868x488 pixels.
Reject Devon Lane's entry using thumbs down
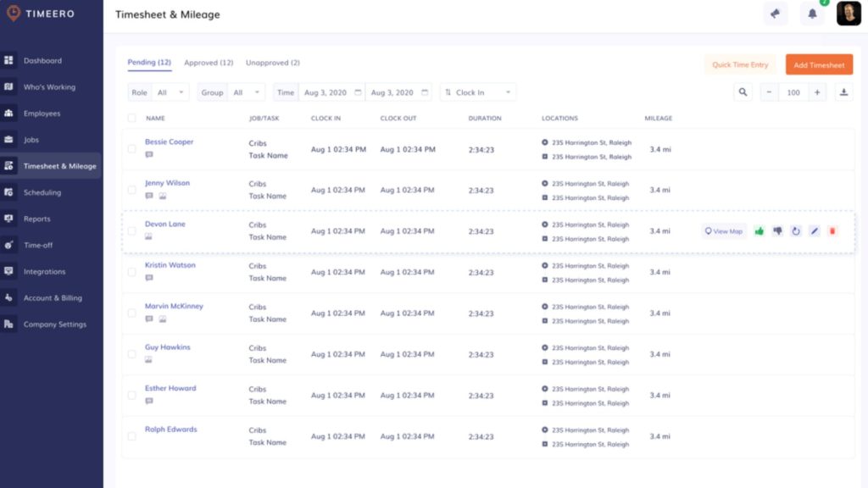coord(777,230)
